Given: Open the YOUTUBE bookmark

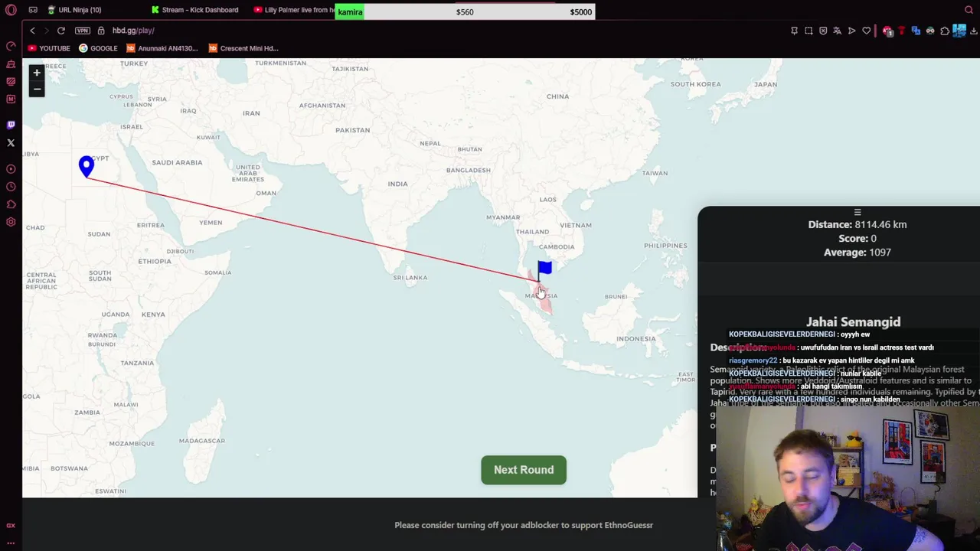Looking at the screenshot, I should click(49, 48).
